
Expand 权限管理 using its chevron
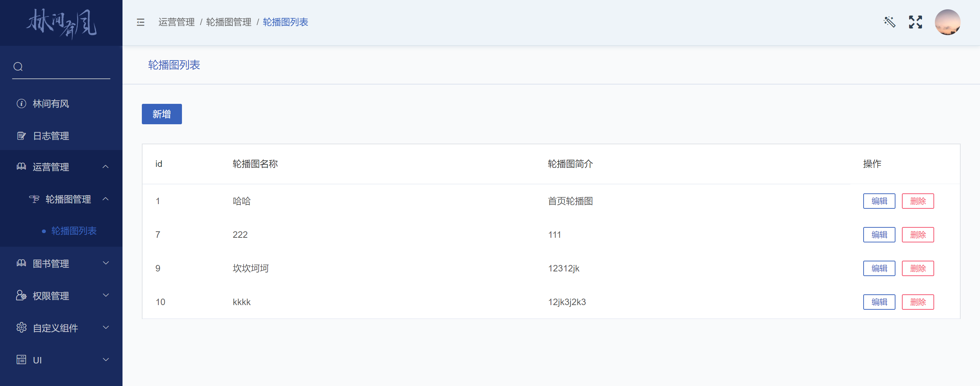point(106,295)
